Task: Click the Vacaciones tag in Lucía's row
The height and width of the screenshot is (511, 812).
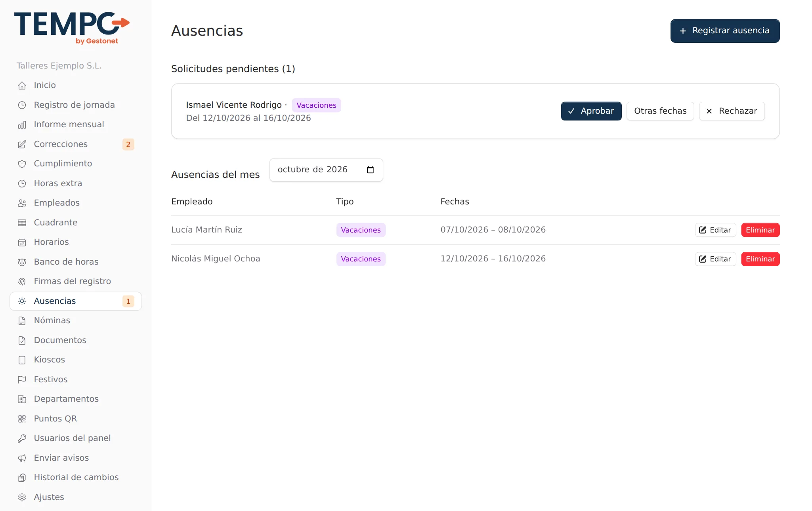Action: tap(361, 230)
